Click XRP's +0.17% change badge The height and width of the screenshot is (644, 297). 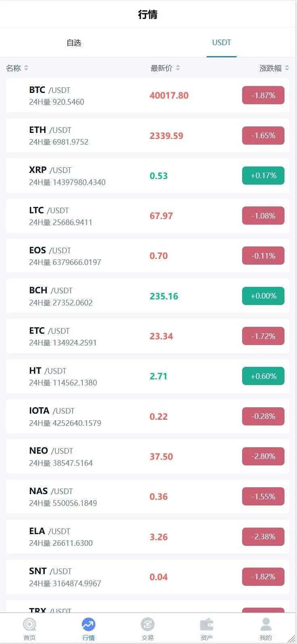263,175
